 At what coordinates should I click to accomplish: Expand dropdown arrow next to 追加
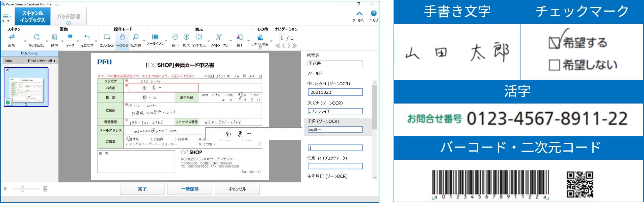pyautogui.click(x=25, y=41)
